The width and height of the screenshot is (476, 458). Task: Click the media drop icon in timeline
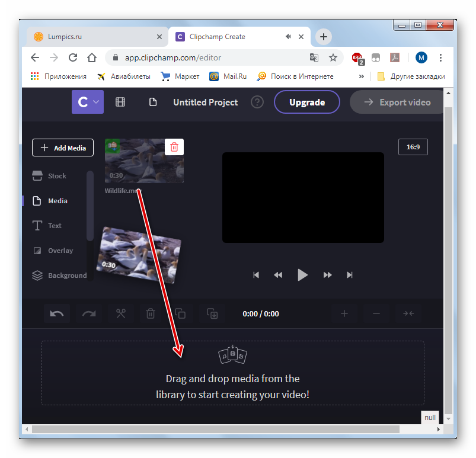(x=232, y=355)
